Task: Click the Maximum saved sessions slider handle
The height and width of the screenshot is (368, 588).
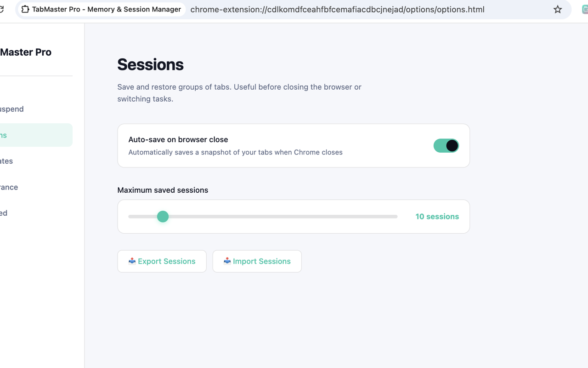Action: click(163, 216)
